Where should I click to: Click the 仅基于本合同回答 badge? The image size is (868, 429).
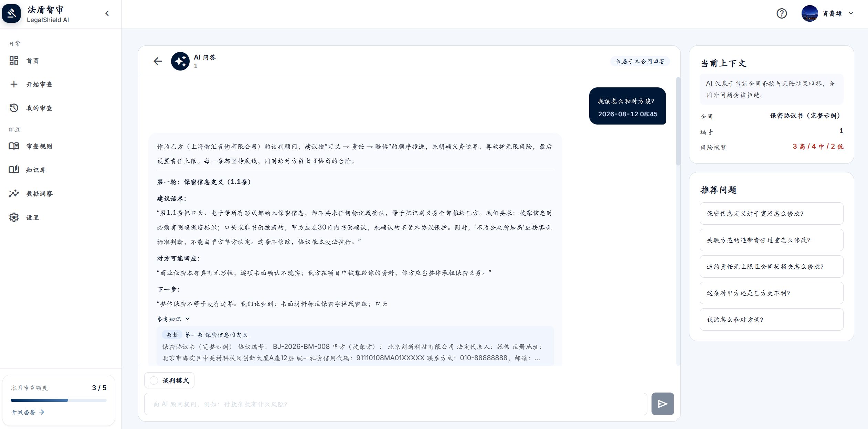click(640, 61)
